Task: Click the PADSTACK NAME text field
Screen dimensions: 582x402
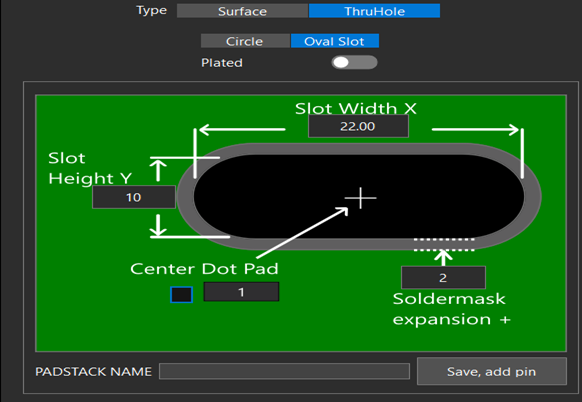Action: tap(284, 371)
